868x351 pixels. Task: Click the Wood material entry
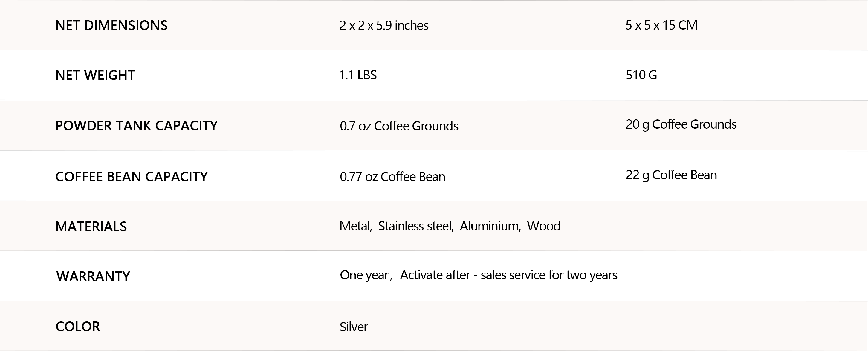(x=543, y=226)
